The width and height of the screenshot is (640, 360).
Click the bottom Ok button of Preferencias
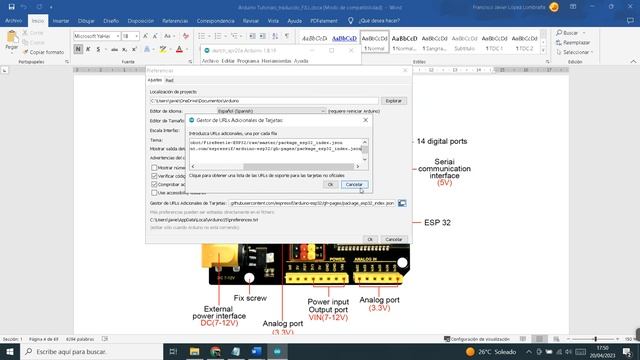click(370, 239)
